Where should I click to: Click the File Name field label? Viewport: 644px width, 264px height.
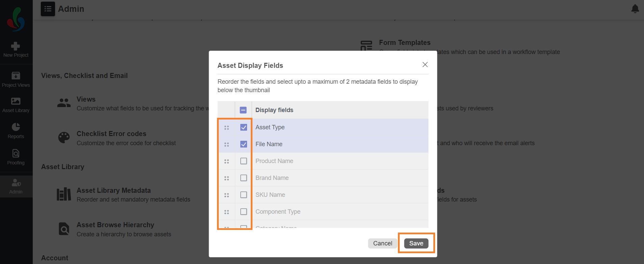pos(269,144)
